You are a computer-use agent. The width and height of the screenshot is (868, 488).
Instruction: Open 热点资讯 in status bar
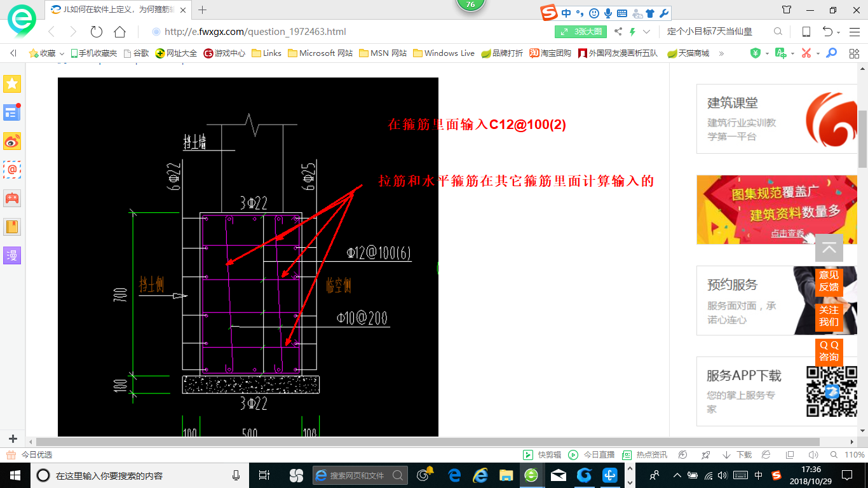click(645, 455)
